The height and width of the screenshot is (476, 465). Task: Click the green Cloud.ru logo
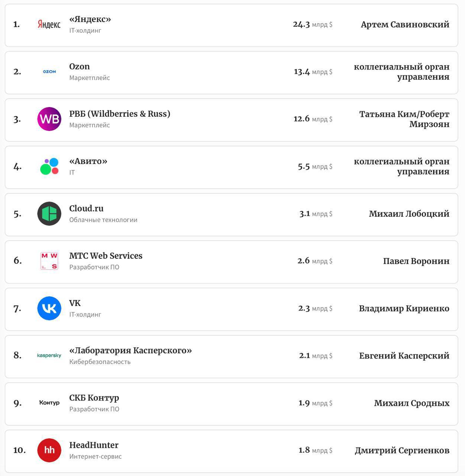point(49,213)
